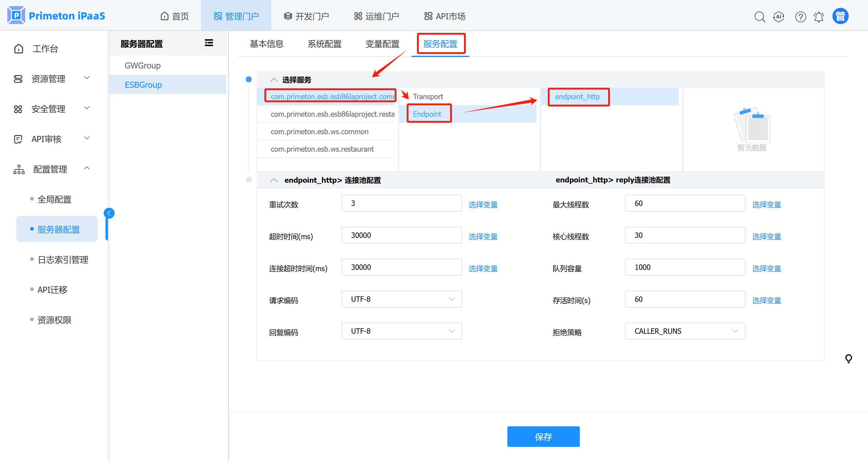Collapse the 选择服务 section
This screenshot has width=868, height=461.
[274, 80]
